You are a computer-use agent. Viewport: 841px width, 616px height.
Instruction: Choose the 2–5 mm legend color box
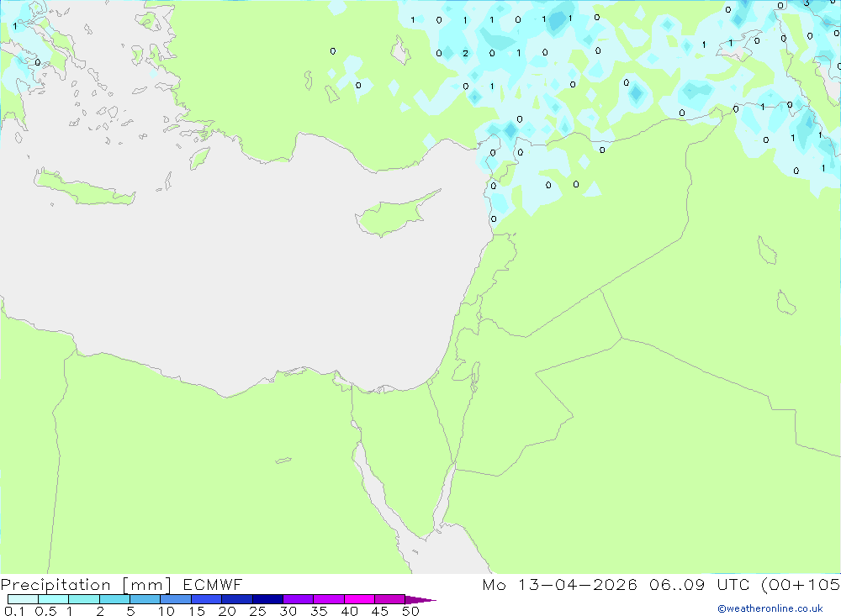[x=114, y=599]
